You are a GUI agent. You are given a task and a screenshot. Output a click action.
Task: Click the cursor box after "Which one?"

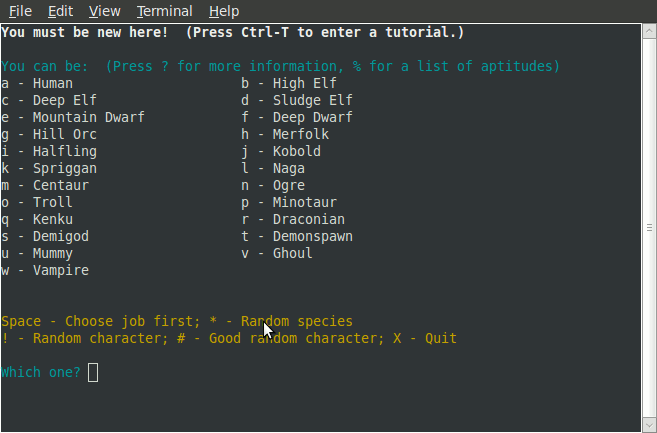(93, 373)
